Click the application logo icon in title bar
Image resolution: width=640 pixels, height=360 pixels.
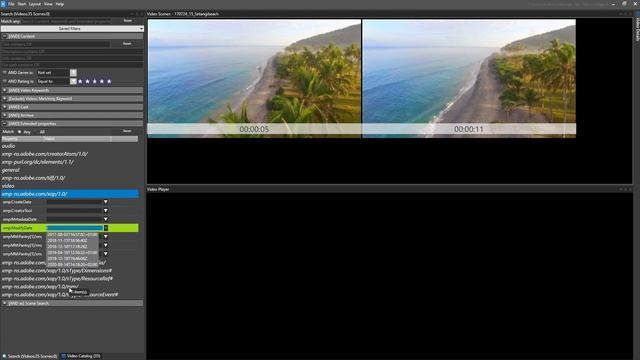(x=3, y=4)
